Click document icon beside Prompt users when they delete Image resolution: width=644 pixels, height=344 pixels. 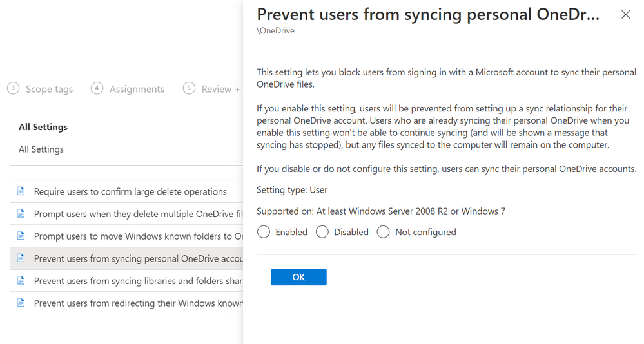point(21,214)
